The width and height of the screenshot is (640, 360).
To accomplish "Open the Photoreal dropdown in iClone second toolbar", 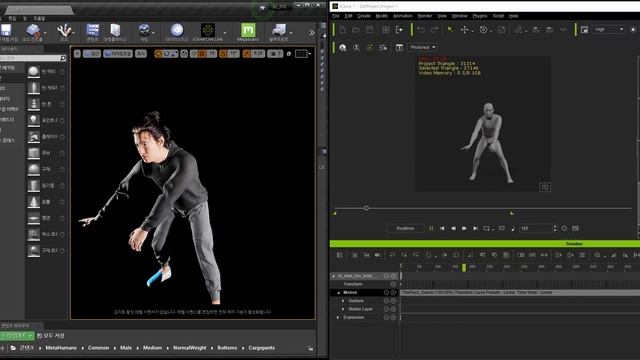I will coord(422,47).
